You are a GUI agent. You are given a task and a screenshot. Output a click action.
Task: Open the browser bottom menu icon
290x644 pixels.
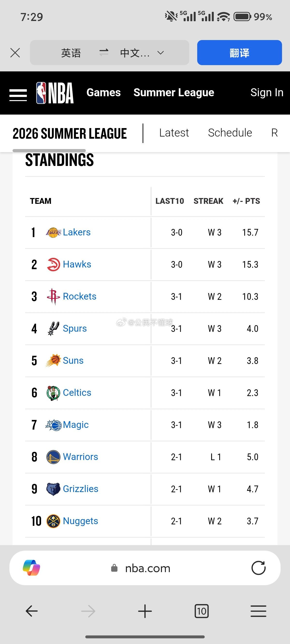click(x=258, y=611)
